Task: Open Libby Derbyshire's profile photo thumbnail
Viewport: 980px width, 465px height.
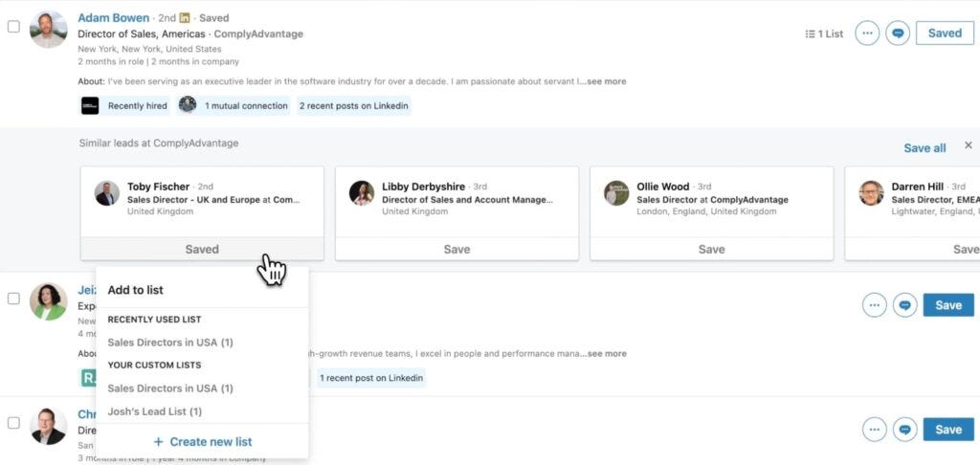Action: (x=362, y=193)
